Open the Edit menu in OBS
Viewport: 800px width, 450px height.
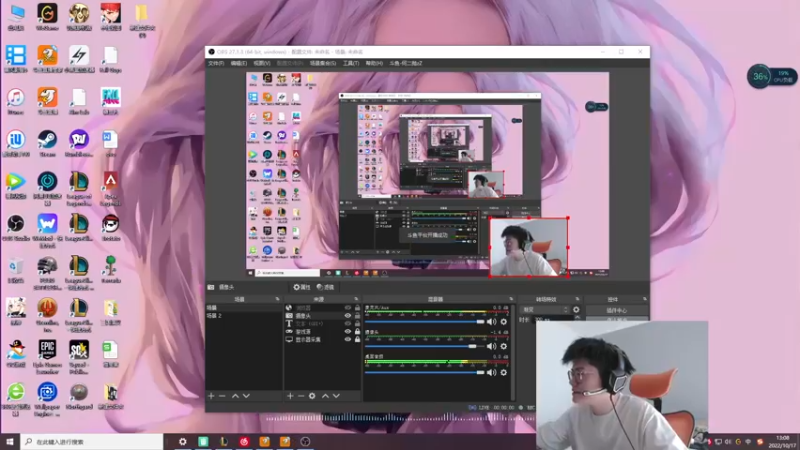tap(238, 63)
